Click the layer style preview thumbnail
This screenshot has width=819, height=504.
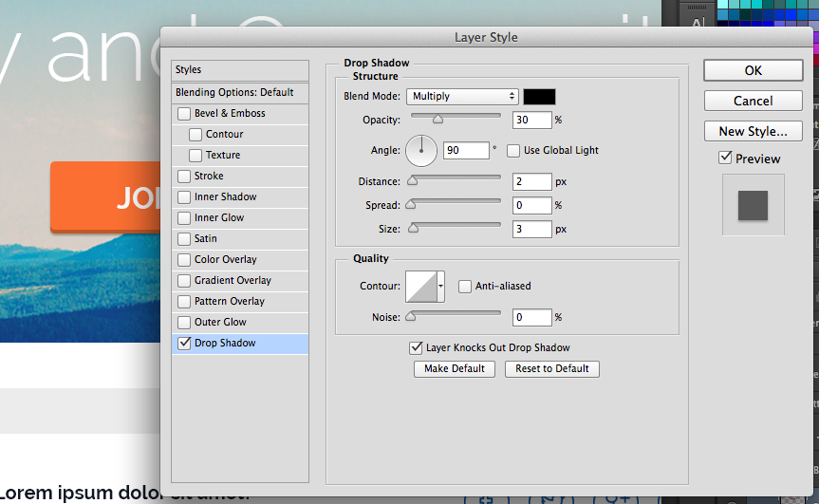(753, 204)
